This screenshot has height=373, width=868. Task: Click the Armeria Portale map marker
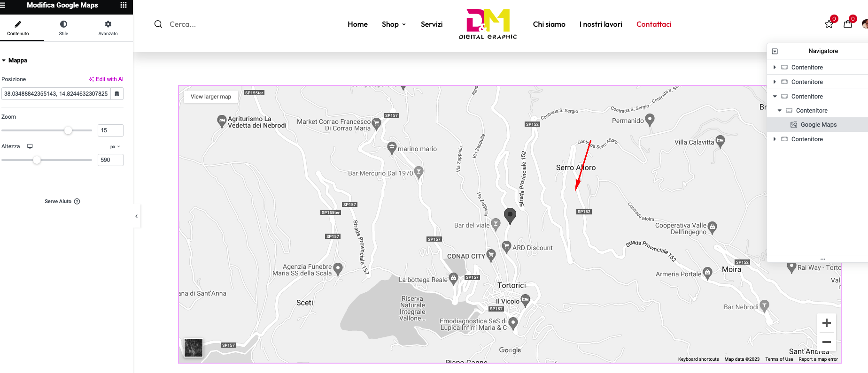coord(707,274)
